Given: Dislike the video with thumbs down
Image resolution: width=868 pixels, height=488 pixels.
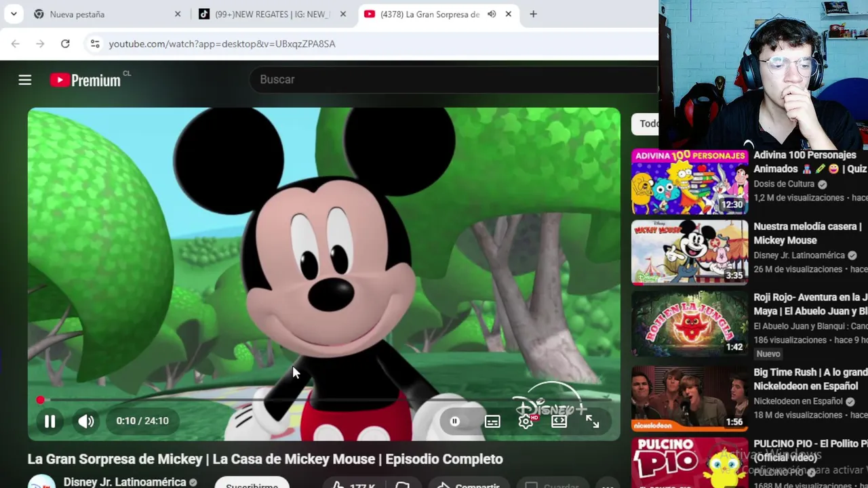Looking at the screenshot, I should 403,484.
